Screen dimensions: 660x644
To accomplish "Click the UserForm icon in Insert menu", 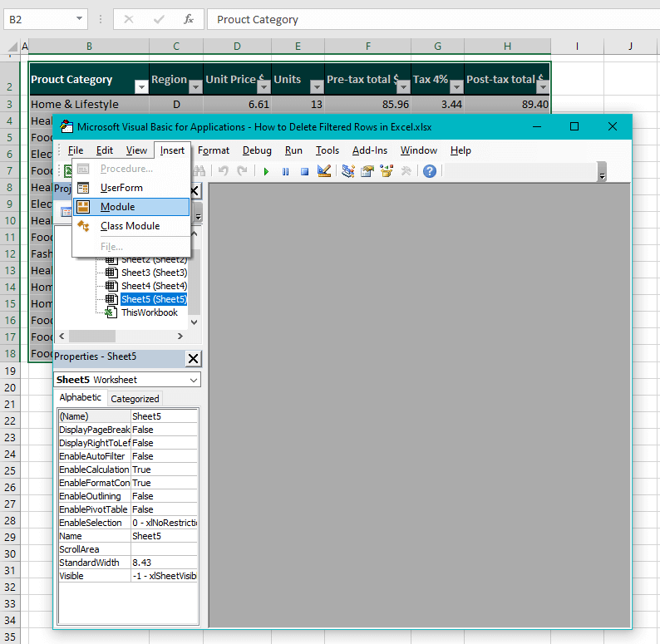I will 83,188.
